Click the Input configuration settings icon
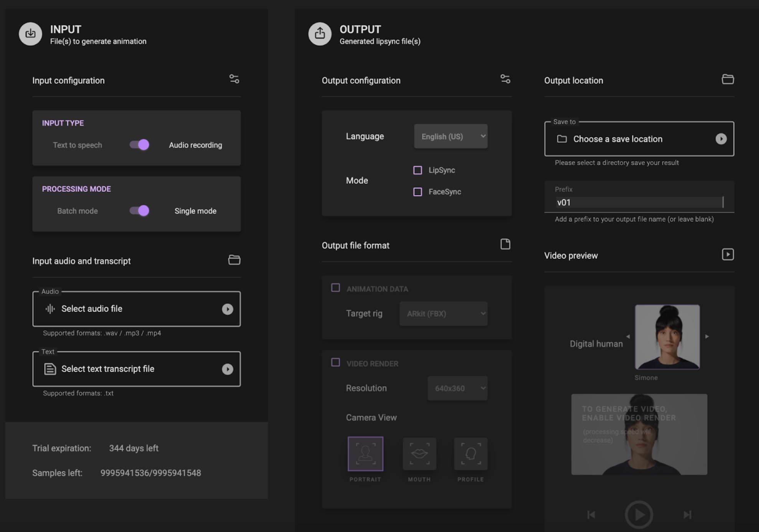 234,79
